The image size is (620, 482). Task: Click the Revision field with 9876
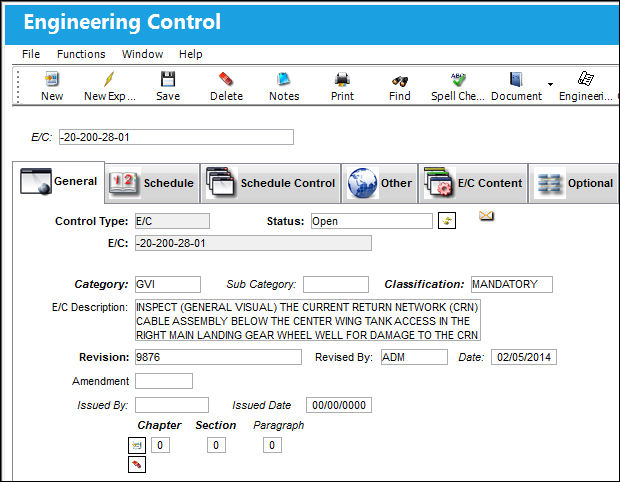click(x=218, y=357)
